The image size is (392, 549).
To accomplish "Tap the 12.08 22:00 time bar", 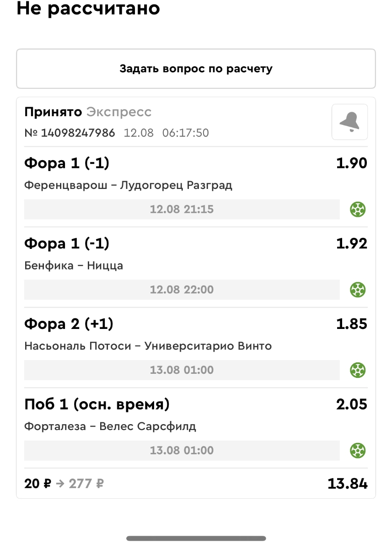I will 182,290.
